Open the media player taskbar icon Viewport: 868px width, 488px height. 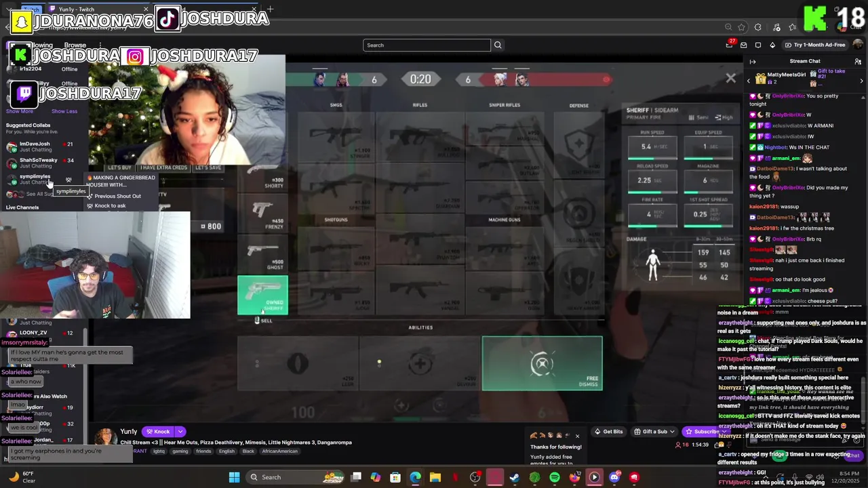(x=594, y=477)
